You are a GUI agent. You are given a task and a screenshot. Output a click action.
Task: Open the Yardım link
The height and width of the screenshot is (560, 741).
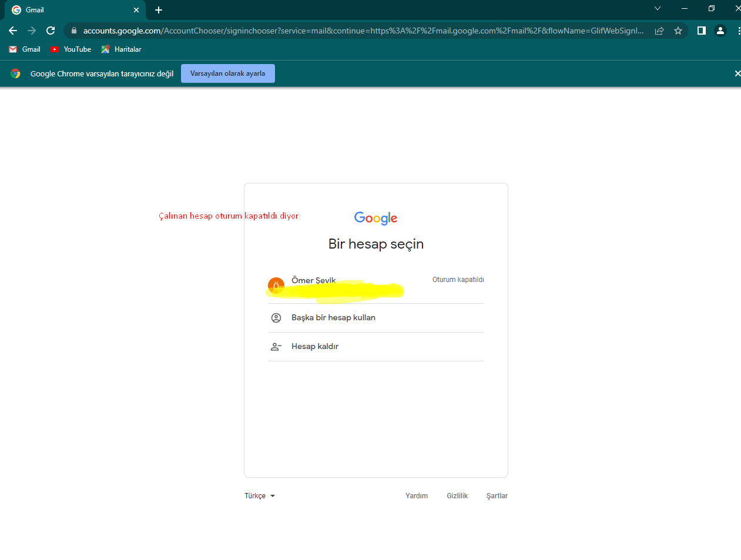coord(417,496)
